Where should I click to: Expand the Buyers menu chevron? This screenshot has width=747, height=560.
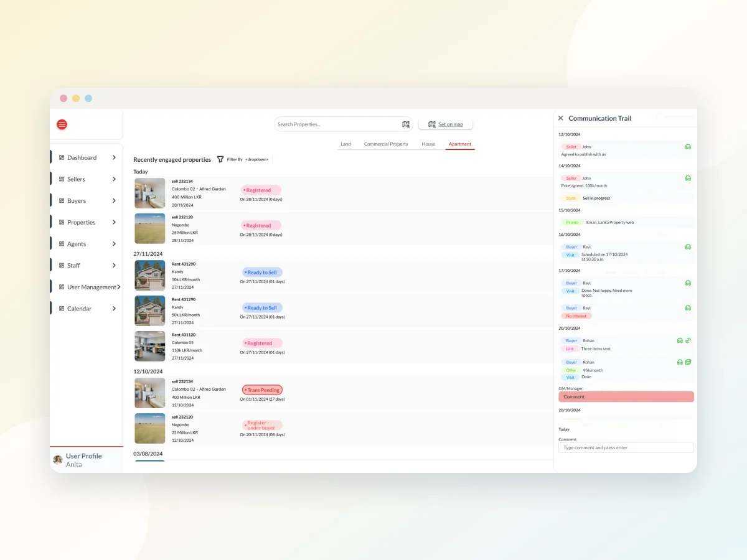click(114, 201)
